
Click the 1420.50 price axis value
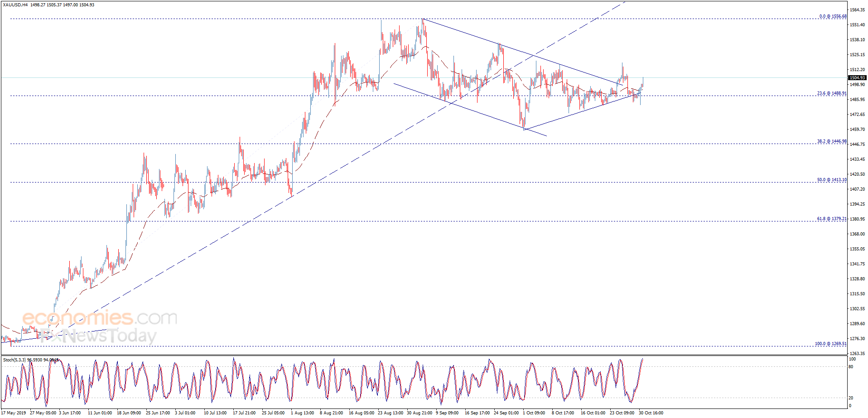pyautogui.click(x=858, y=174)
